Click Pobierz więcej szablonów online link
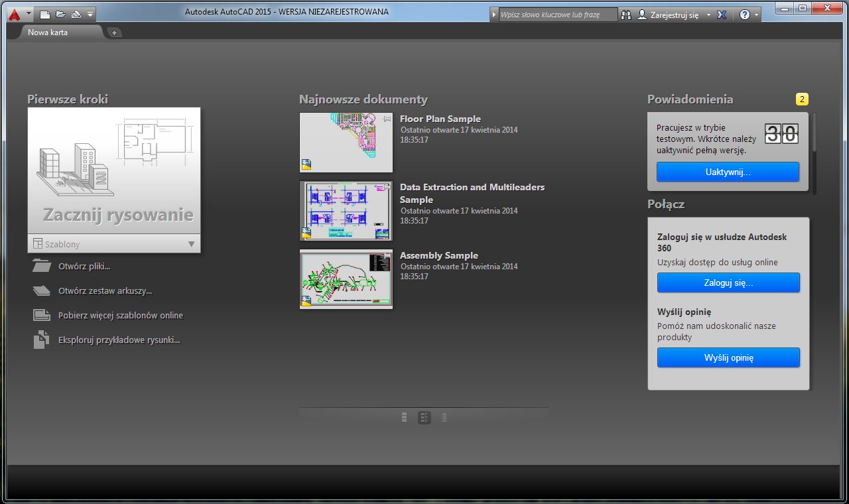The image size is (849, 504). click(x=121, y=316)
